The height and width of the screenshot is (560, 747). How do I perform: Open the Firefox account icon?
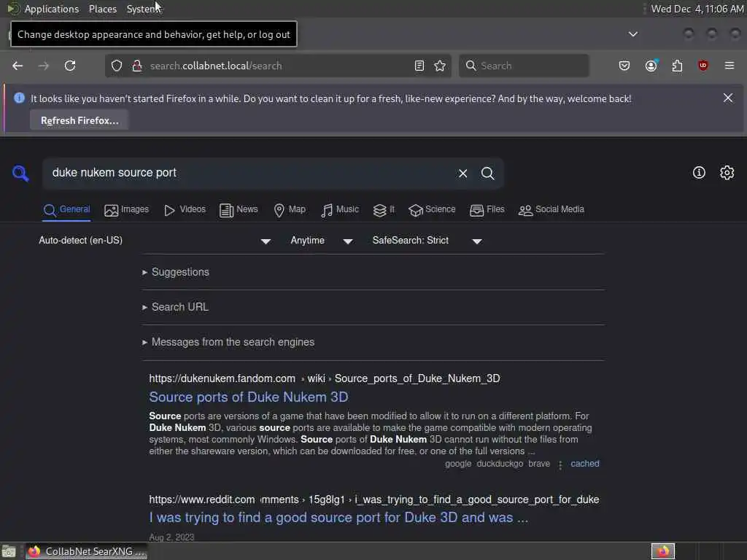651,66
